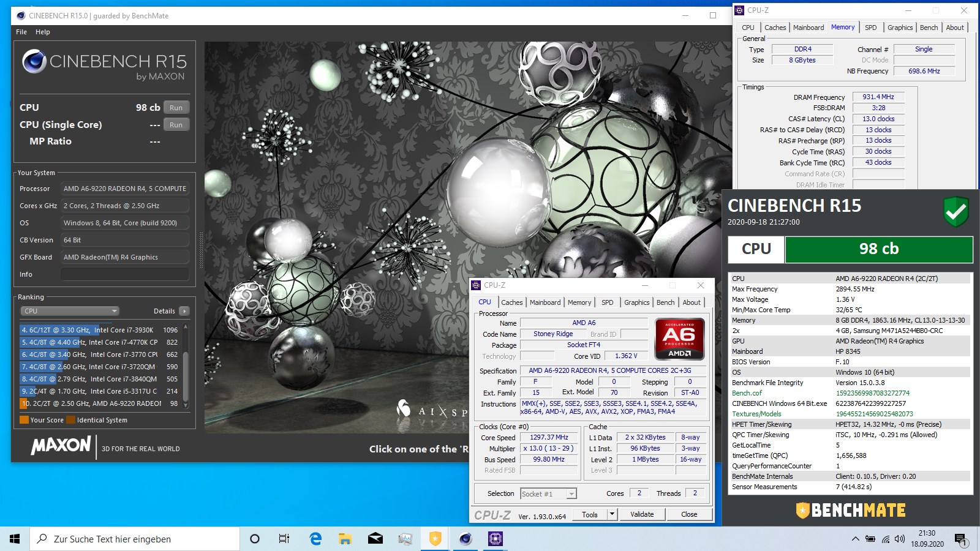980x551 pixels.
Task: Open File Explorer from taskbar
Action: (345, 539)
